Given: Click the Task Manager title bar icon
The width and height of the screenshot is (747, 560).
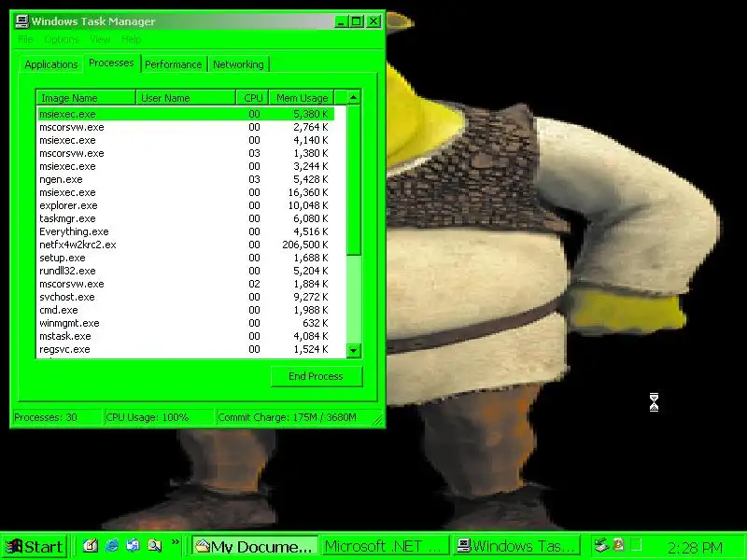Looking at the screenshot, I should click(x=21, y=21).
